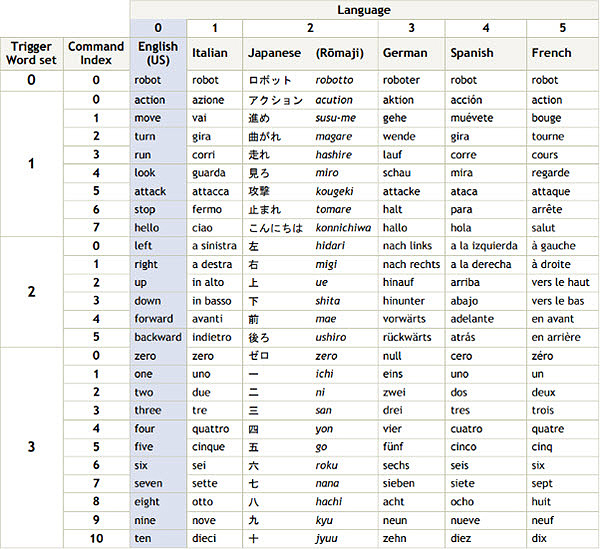Select the "English (US)" column header
Viewport: 600px width, 549px height.
(x=158, y=53)
